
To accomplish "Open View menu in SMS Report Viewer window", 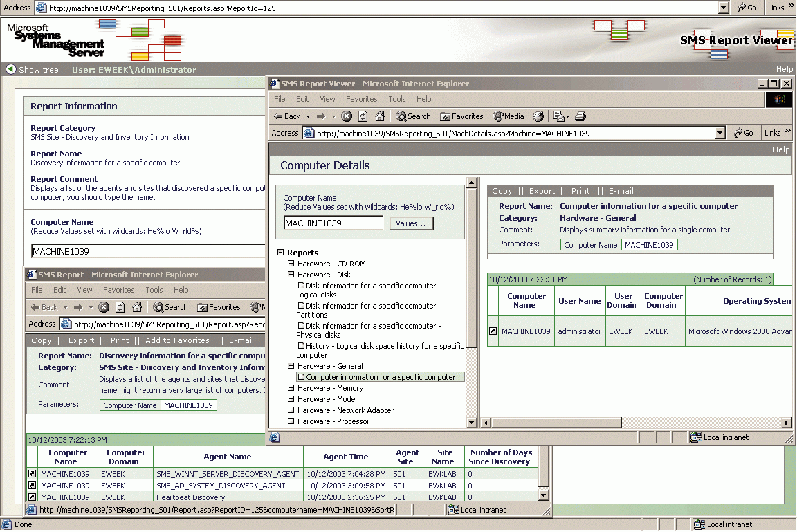I will [327, 99].
